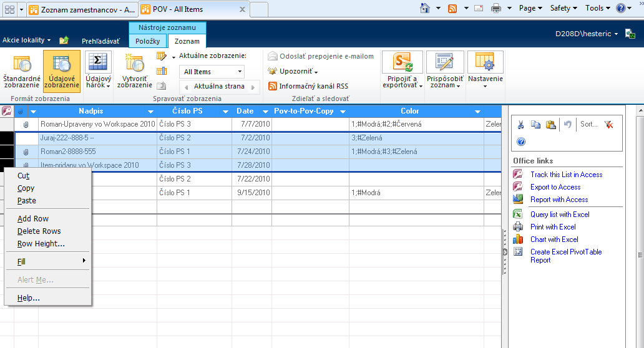The height and width of the screenshot is (348, 644).
Task: Switch to Položky ribbon tab
Action: point(147,41)
